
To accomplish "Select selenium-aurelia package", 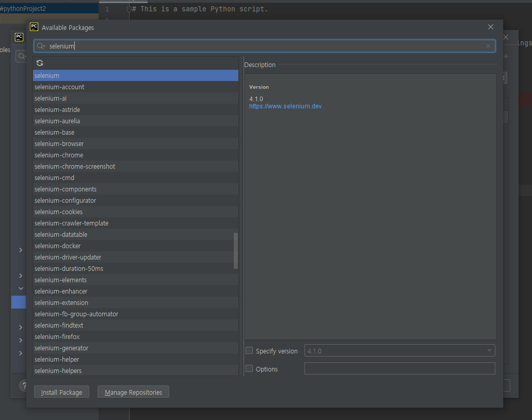I will [x=136, y=121].
